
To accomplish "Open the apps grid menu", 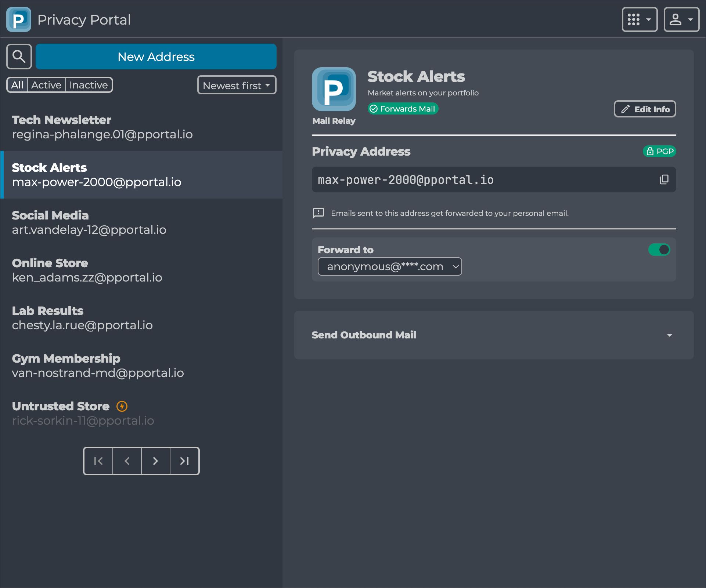I will coord(639,19).
